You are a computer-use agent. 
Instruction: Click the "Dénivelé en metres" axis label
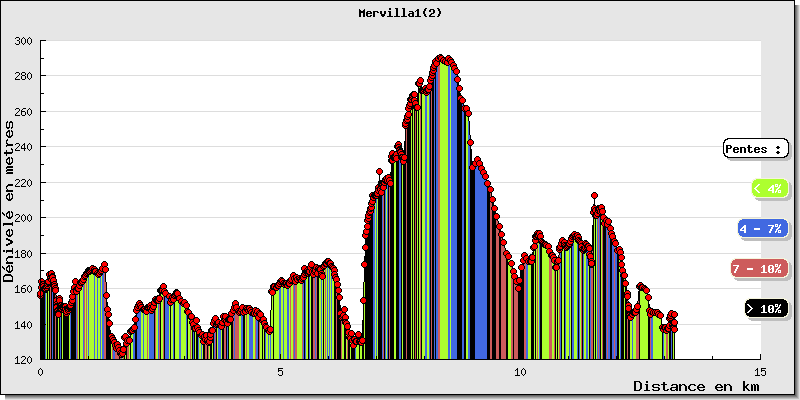(10, 200)
